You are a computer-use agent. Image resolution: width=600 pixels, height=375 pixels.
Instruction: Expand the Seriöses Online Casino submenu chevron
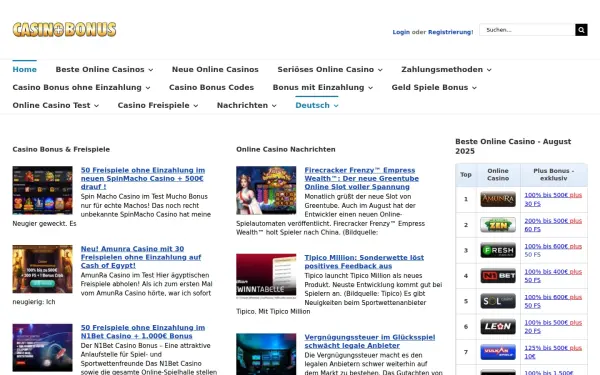pyautogui.click(x=380, y=70)
